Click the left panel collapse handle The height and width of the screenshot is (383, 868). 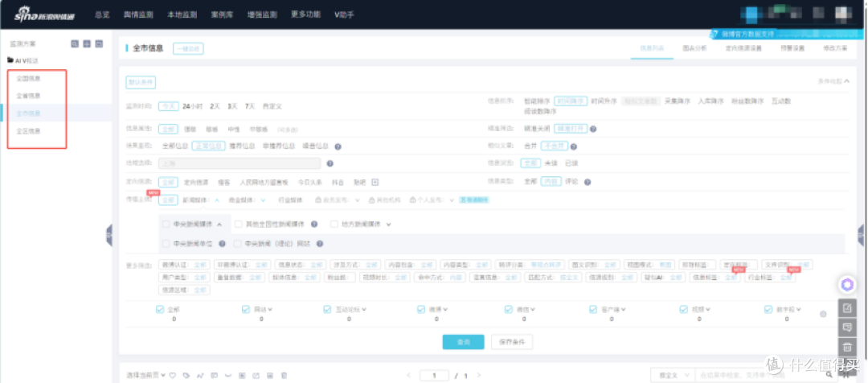[109, 235]
